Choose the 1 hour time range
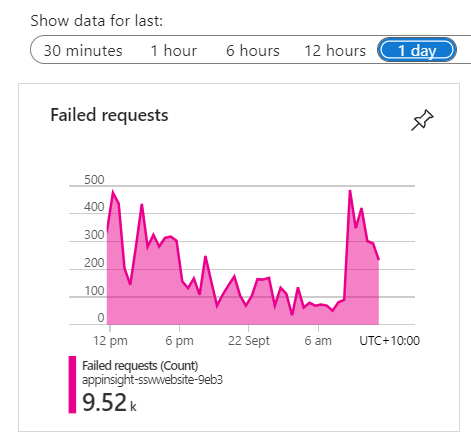 pos(174,51)
